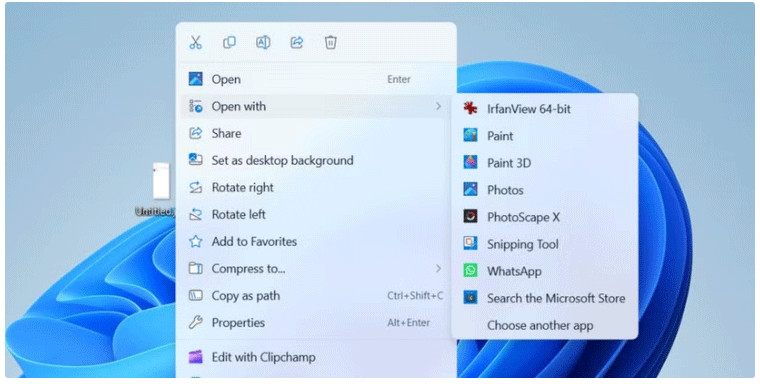The width and height of the screenshot is (760, 384).
Task: Click the Favorites star icon
Action: (195, 241)
